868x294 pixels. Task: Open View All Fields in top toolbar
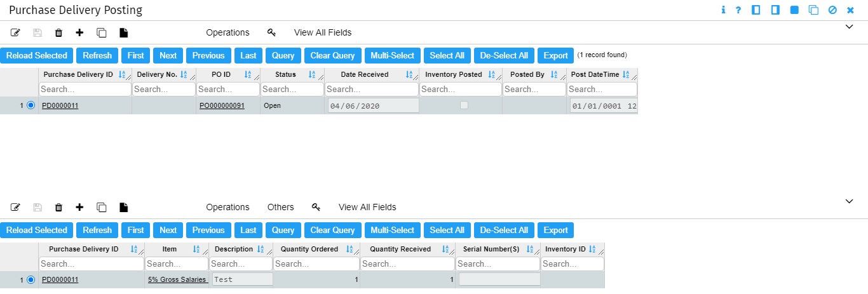pos(323,32)
